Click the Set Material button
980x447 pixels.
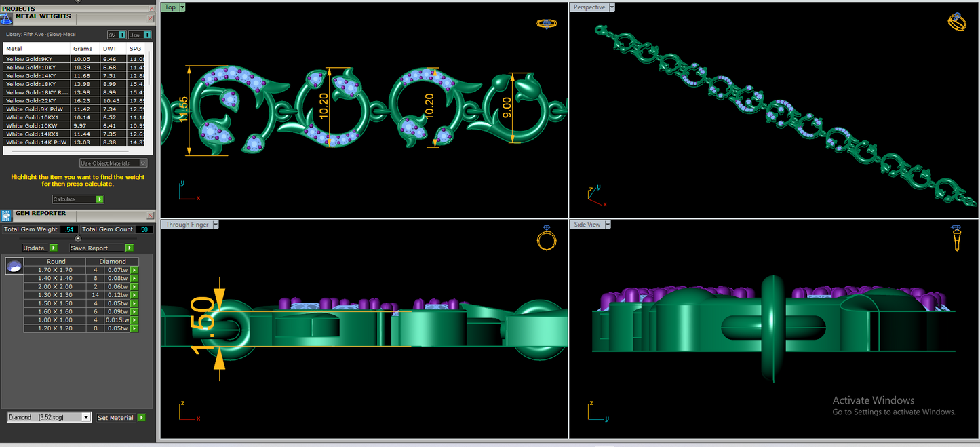point(121,418)
